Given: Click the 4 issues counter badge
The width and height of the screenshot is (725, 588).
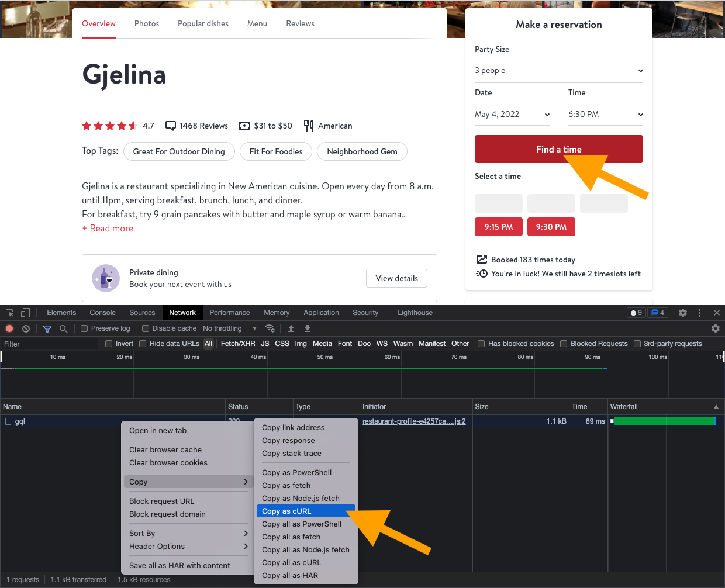Looking at the screenshot, I should (x=658, y=313).
